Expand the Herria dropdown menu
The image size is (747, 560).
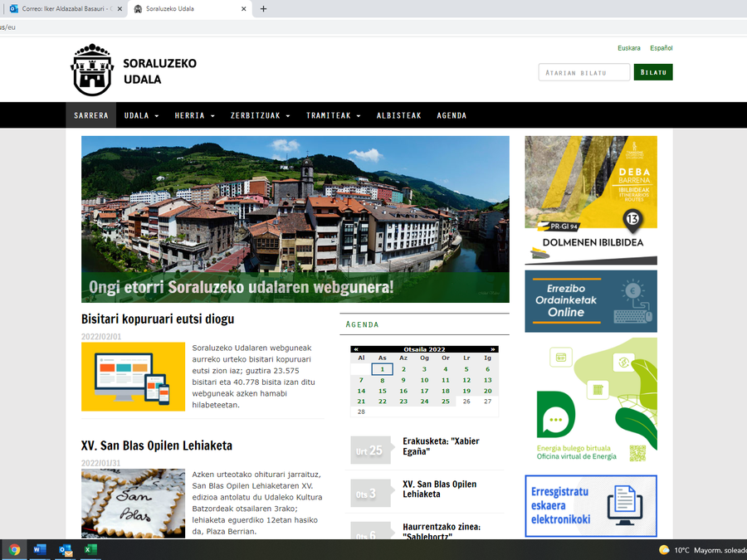click(x=194, y=115)
